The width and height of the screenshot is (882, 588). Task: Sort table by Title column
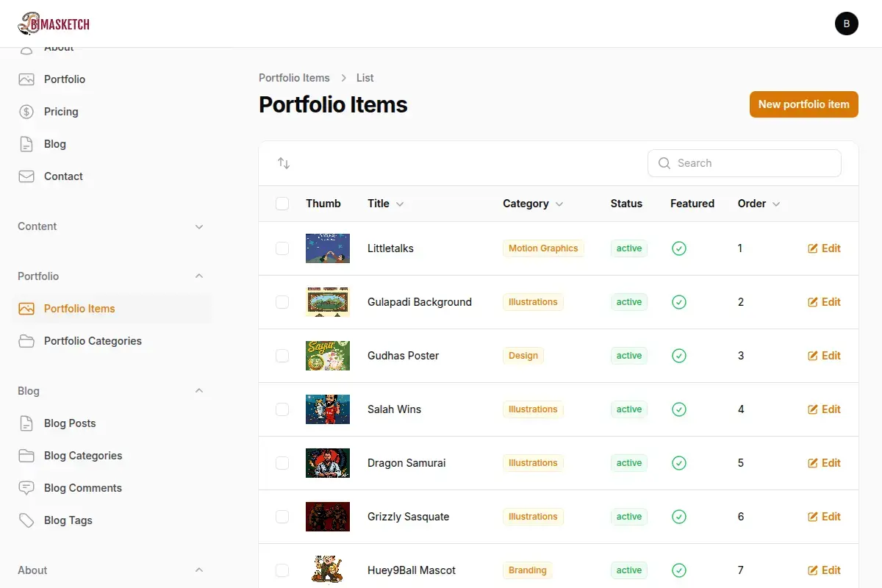[x=386, y=204]
